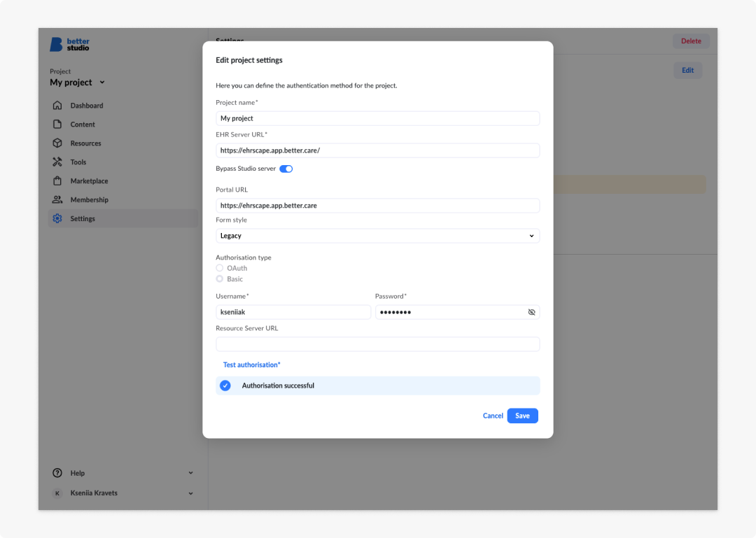
Task: Click the Delete button in Settings
Action: (691, 41)
